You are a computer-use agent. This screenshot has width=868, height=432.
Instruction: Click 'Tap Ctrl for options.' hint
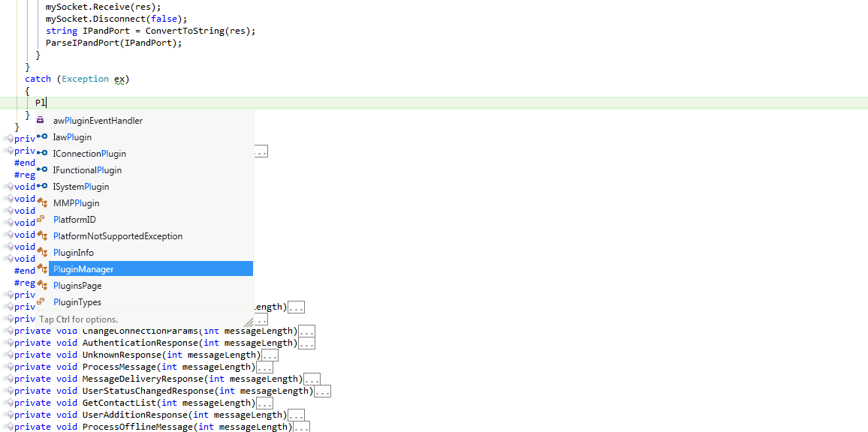78,319
